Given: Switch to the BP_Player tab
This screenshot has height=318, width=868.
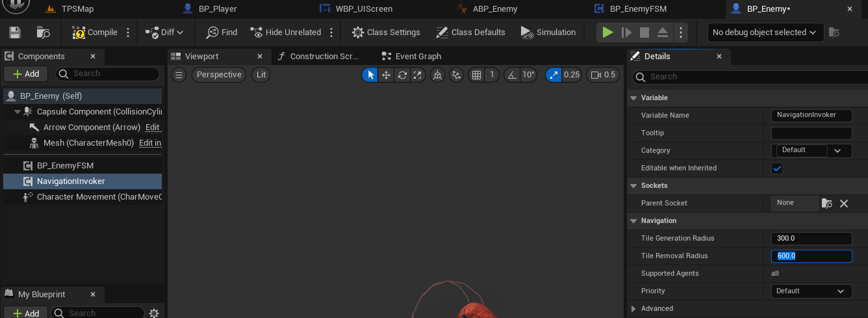Looking at the screenshot, I should point(218,9).
